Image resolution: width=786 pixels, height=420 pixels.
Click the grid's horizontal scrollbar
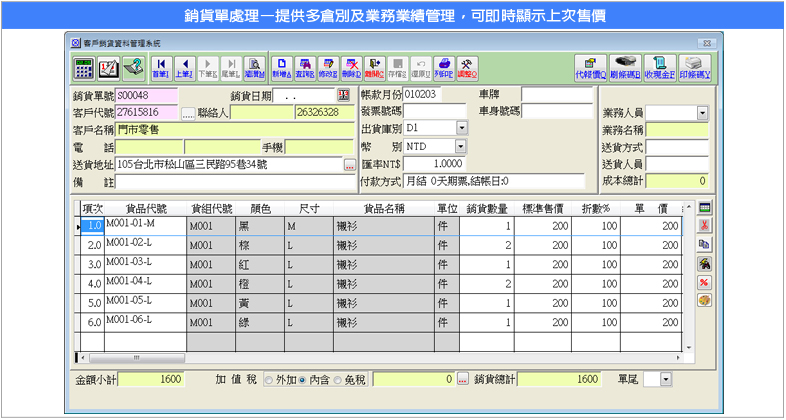(x=380, y=356)
